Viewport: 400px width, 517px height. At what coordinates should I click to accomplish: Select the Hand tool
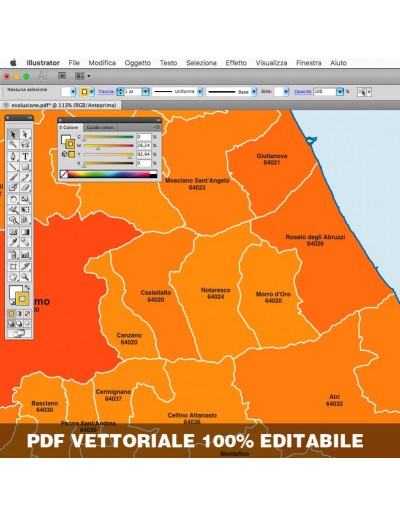coord(13,277)
